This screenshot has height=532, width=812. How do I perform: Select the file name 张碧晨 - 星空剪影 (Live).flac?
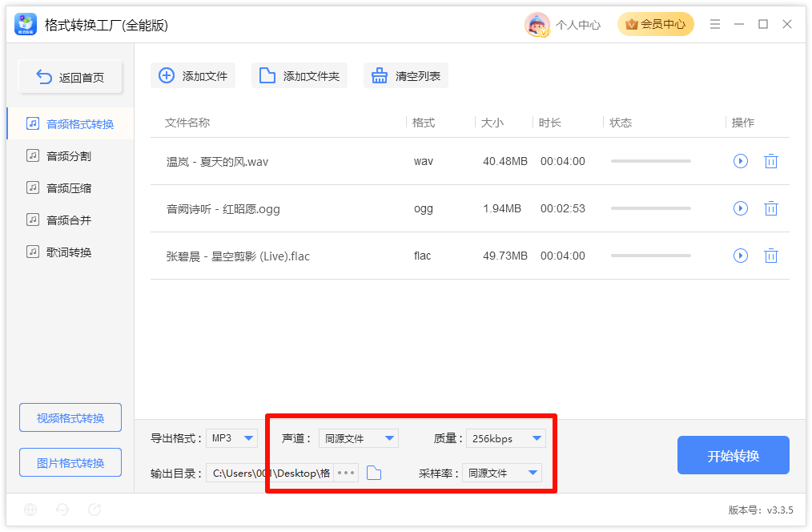[x=238, y=256]
